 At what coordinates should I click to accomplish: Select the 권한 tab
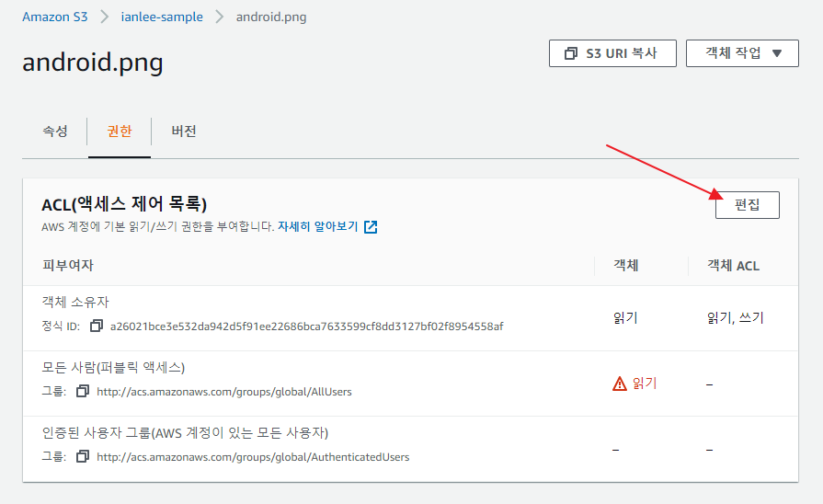pos(120,132)
